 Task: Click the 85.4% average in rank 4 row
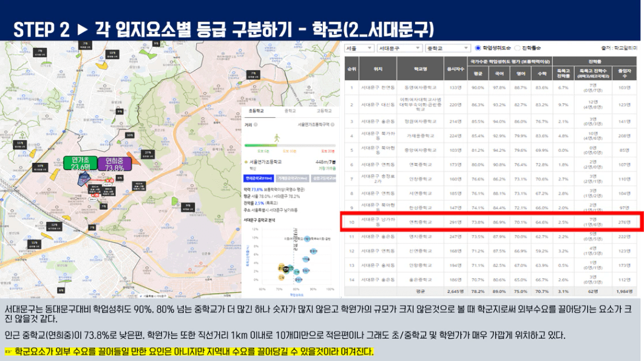[x=478, y=136]
